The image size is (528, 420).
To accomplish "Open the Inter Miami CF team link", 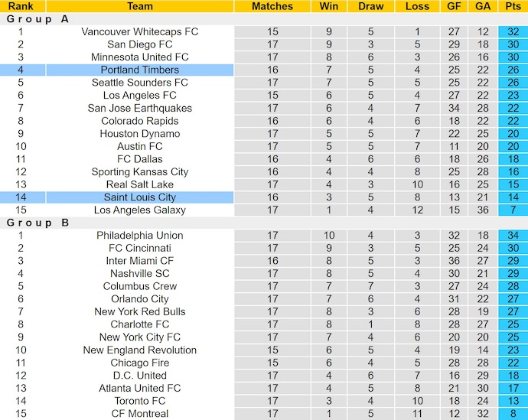I will pos(139,261).
